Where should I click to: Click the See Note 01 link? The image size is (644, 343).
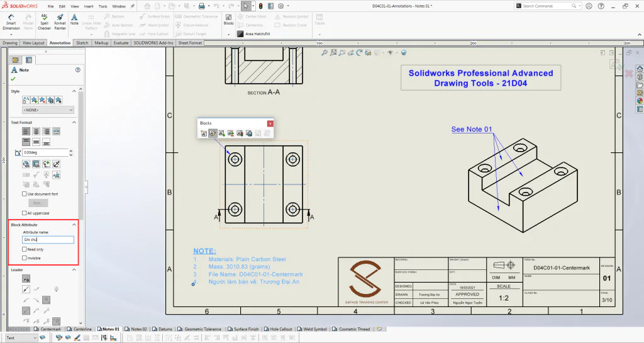click(472, 130)
